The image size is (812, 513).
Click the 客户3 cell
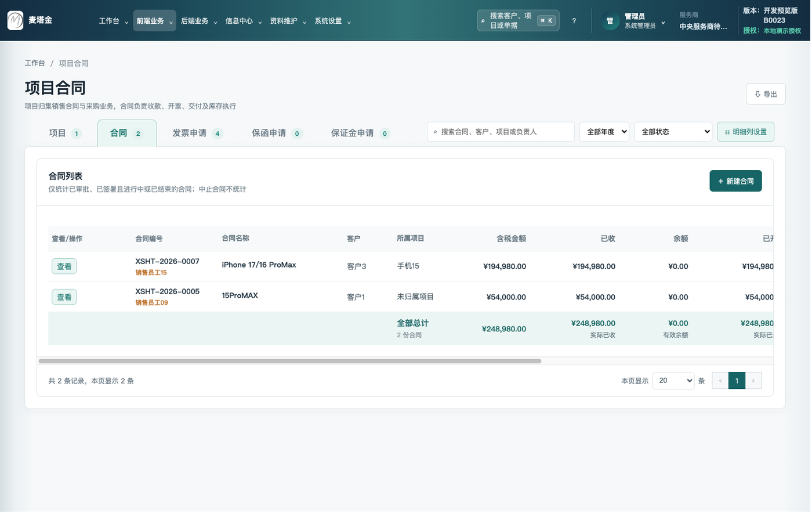357,267
